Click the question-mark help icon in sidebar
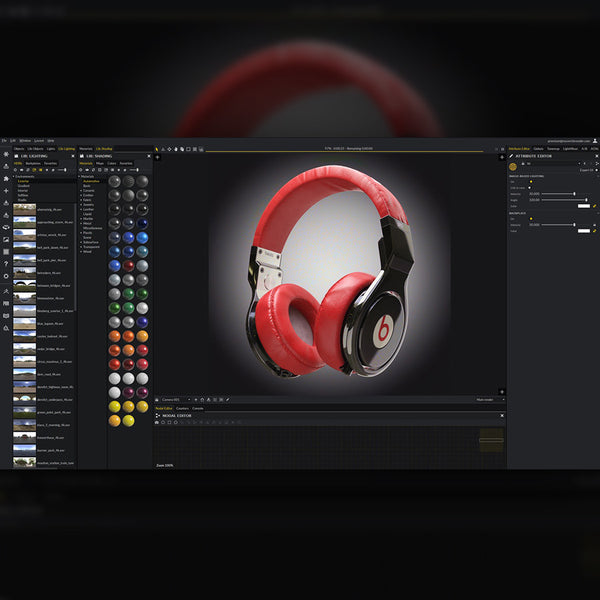The height and width of the screenshot is (600, 600). 6,264
